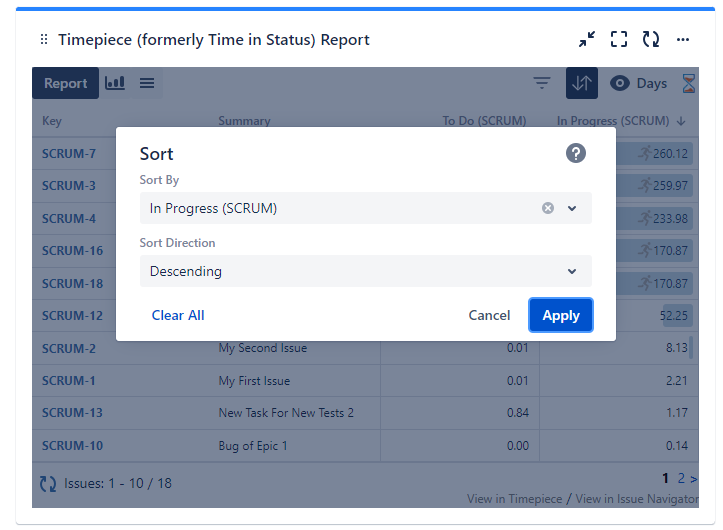Open the View in Issue Navigator link
The width and height of the screenshot is (723, 530).
coord(636,499)
